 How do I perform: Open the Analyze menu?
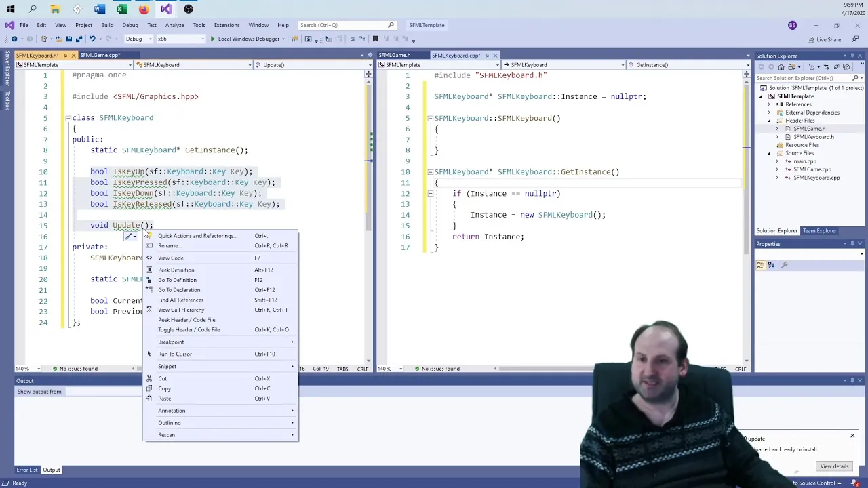click(x=174, y=25)
